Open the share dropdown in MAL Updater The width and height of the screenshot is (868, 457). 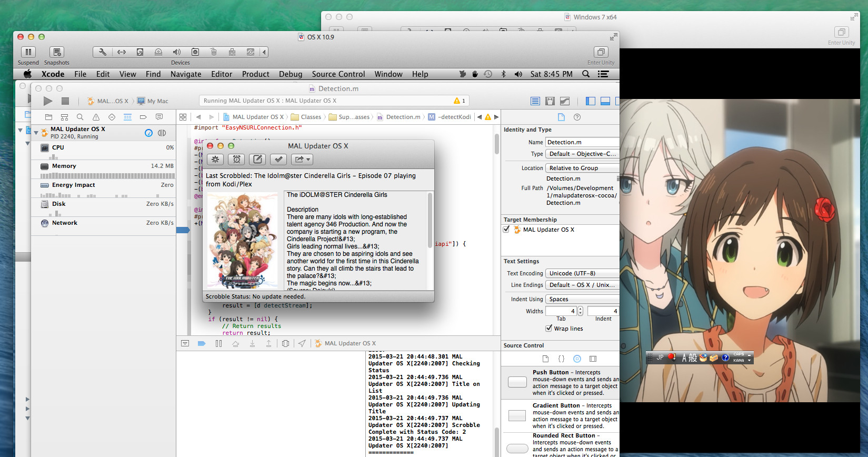(302, 160)
